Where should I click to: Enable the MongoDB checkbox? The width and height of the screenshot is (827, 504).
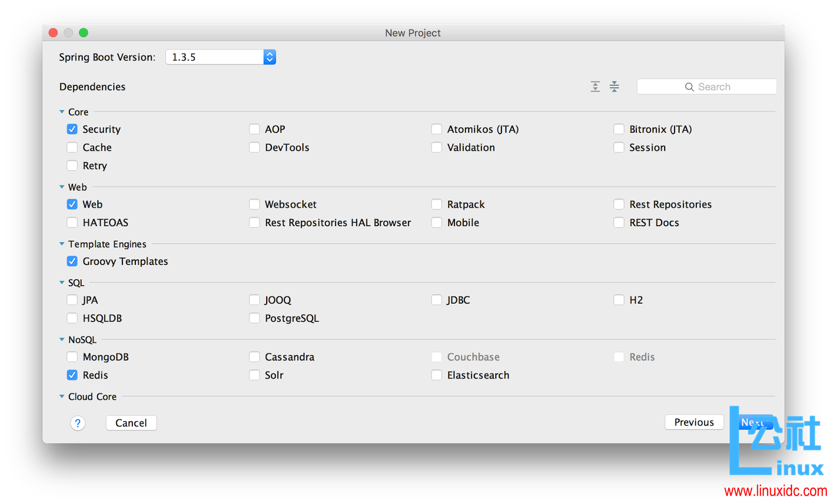[72, 357]
